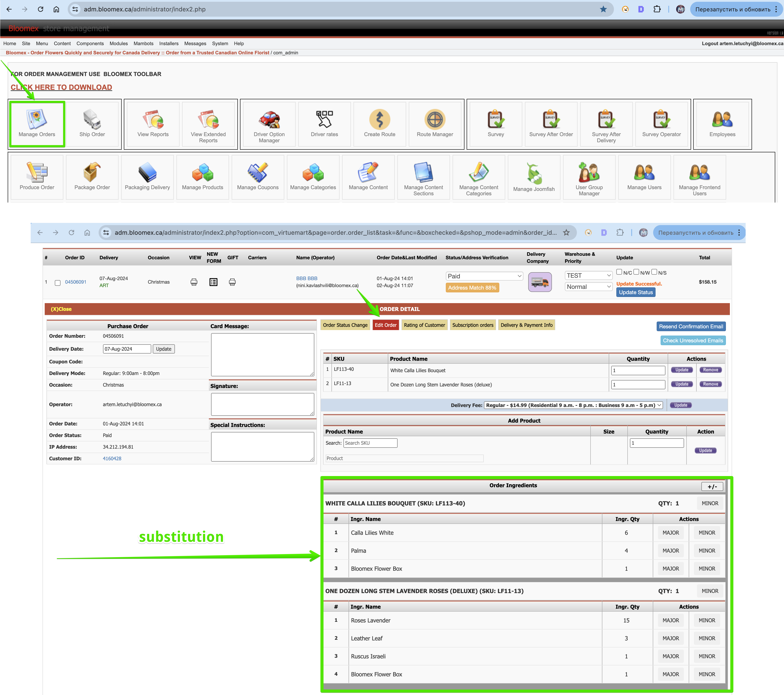
Task: Open the Create Route icon
Action: click(380, 124)
